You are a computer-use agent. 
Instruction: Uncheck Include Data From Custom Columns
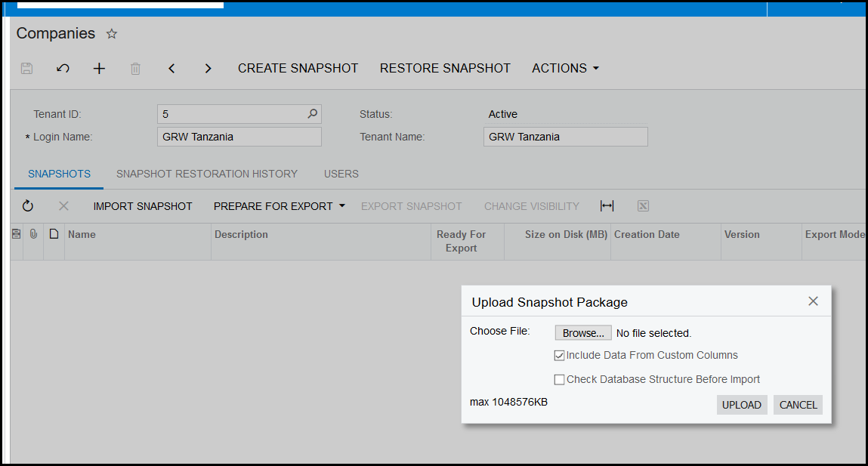click(560, 356)
